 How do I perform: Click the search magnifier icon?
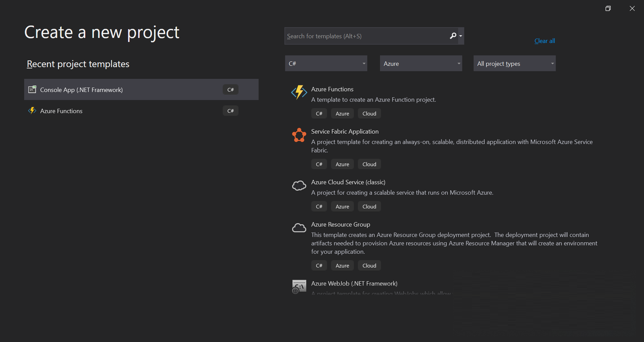(x=453, y=36)
